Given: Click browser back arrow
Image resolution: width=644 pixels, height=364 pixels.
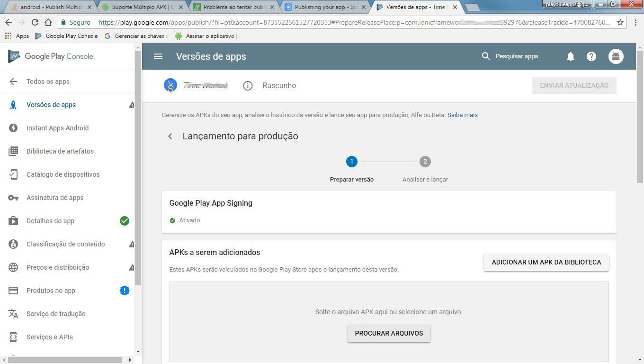Looking at the screenshot, I should point(9,22).
